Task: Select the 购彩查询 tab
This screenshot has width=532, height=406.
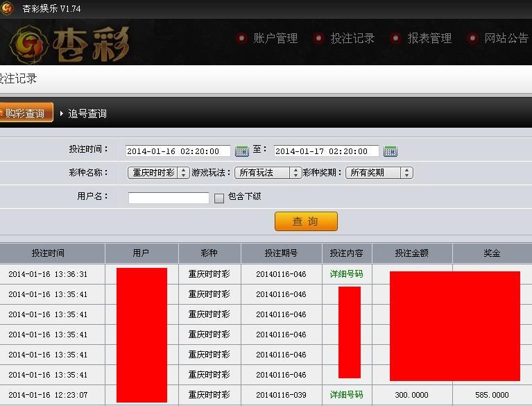Action: point(26,112)
